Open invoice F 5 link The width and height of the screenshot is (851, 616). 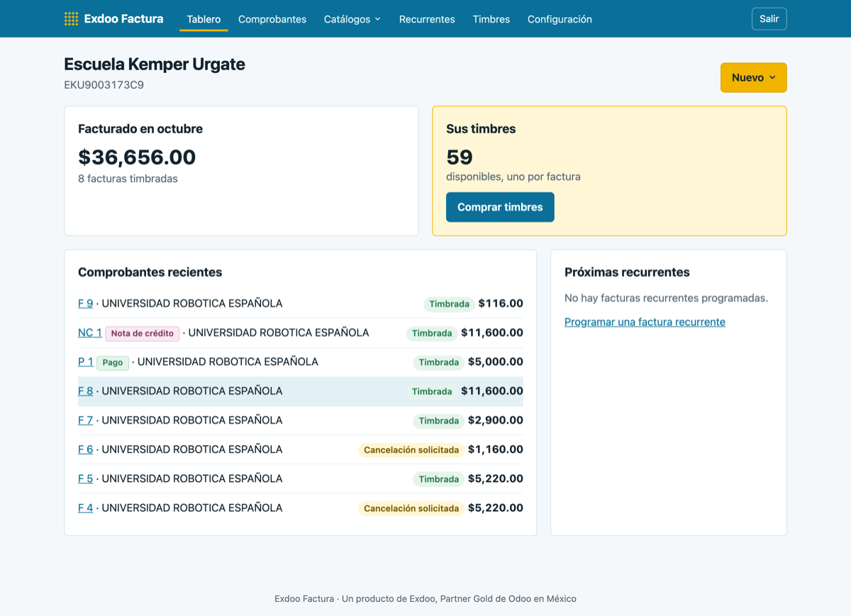click(85, 478)
